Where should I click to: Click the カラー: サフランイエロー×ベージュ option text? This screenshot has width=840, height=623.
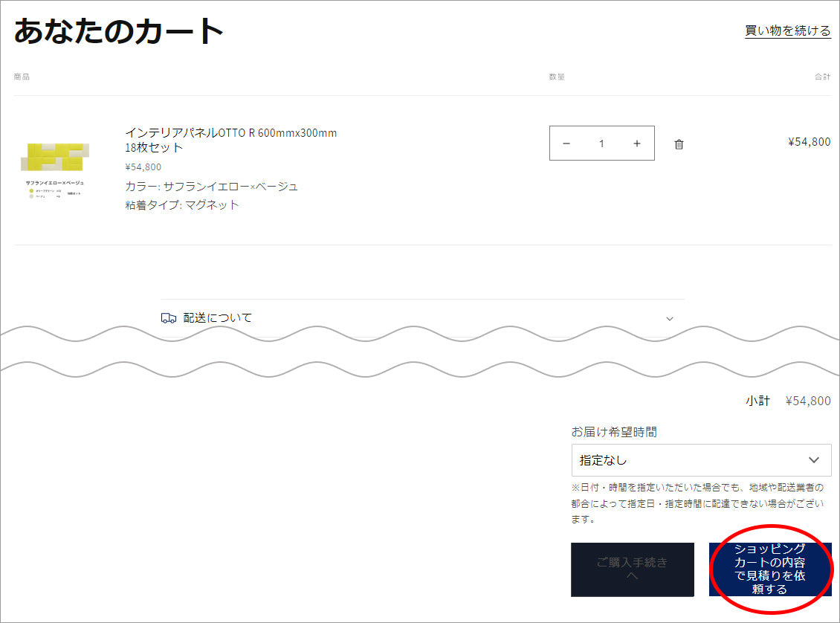tap(212, 187)
